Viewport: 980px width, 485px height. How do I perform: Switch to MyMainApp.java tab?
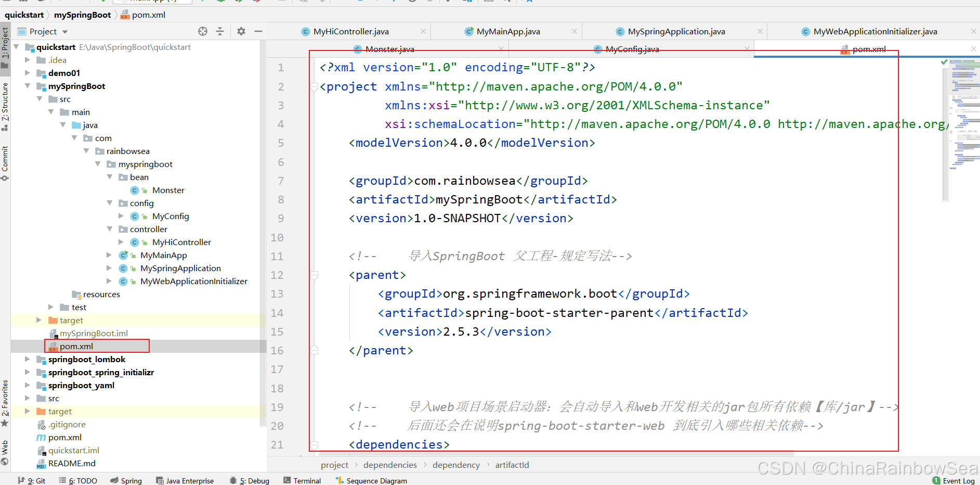508,32
